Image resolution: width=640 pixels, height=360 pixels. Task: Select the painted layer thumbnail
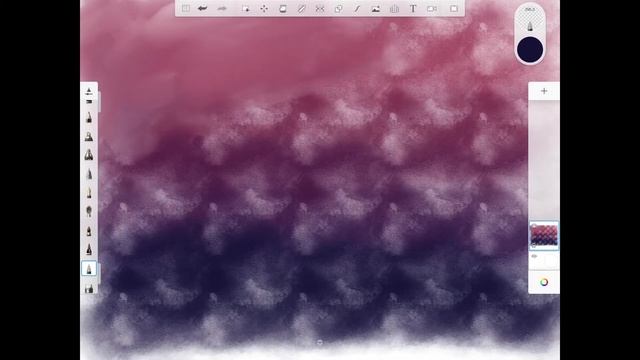click(x=544, y=236)
